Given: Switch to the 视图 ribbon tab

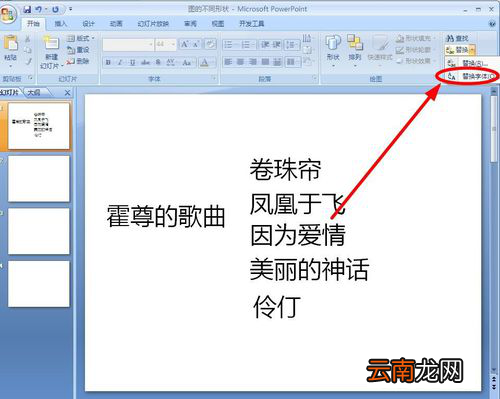Looking at the screenshot, I should point(218,24).
